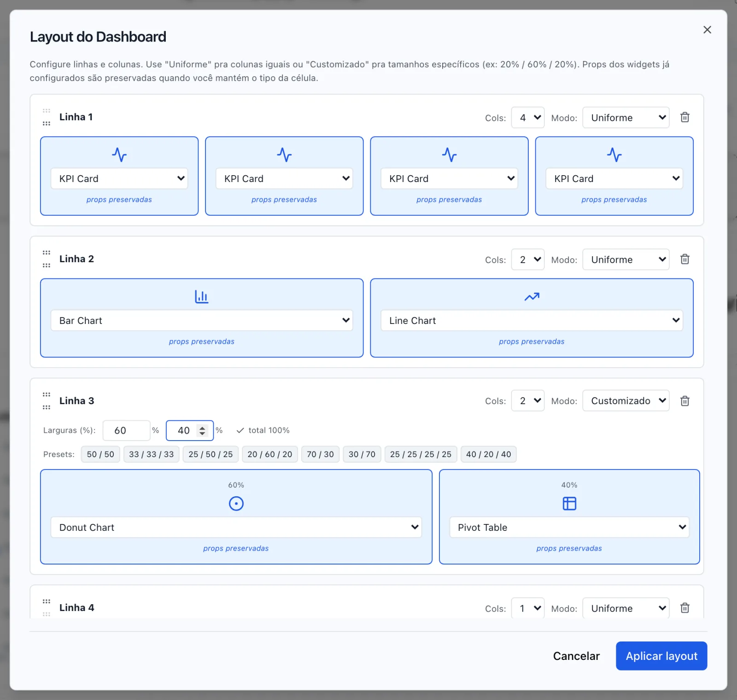737x700 pixels.
Task: Click second KPI Card pulse icon in Linha 1
Action: 284,155
